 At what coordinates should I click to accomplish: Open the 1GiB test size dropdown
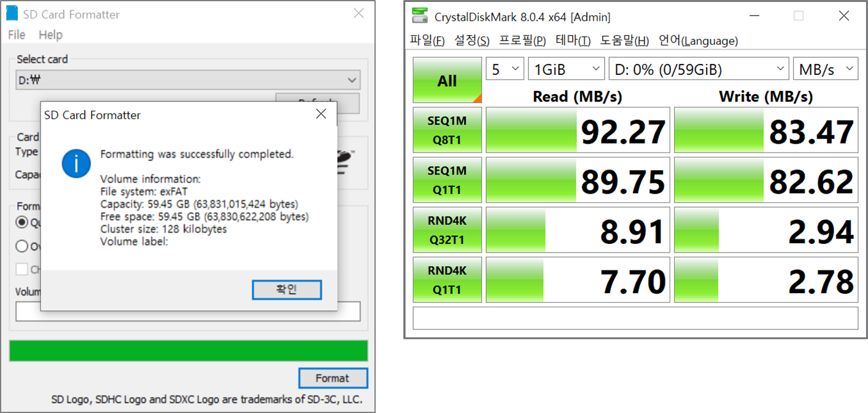pyautogui.click(x=566, y=69)
